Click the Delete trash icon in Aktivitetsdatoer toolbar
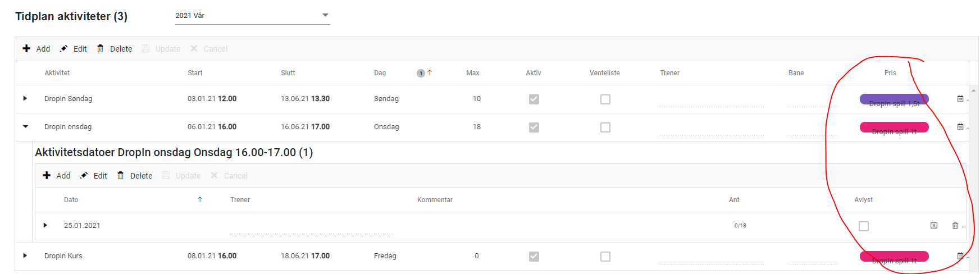Viewport: 980px width, 274px height. tap(121, 176)
